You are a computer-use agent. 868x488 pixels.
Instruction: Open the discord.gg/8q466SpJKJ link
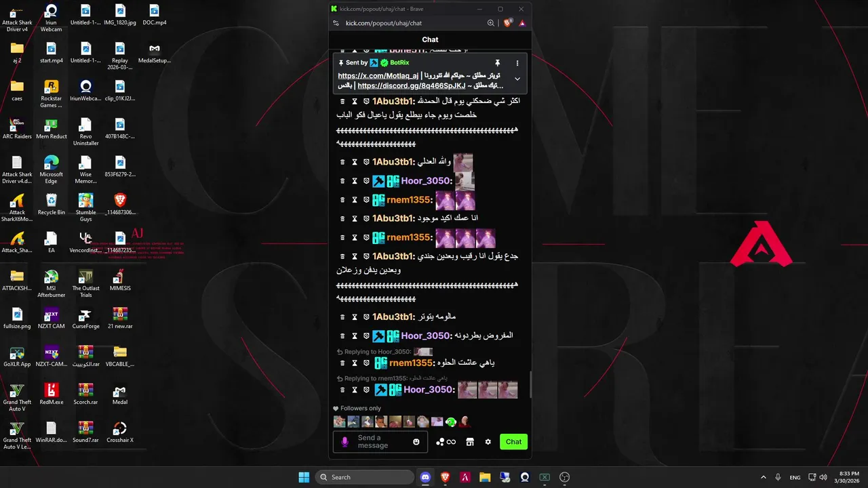tap(412, 86)
